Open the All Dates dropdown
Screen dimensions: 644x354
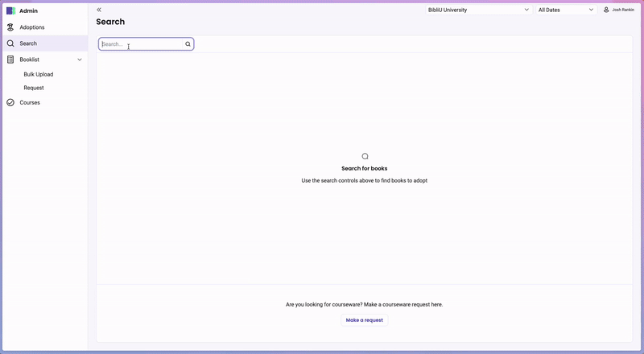click(566, 10)
